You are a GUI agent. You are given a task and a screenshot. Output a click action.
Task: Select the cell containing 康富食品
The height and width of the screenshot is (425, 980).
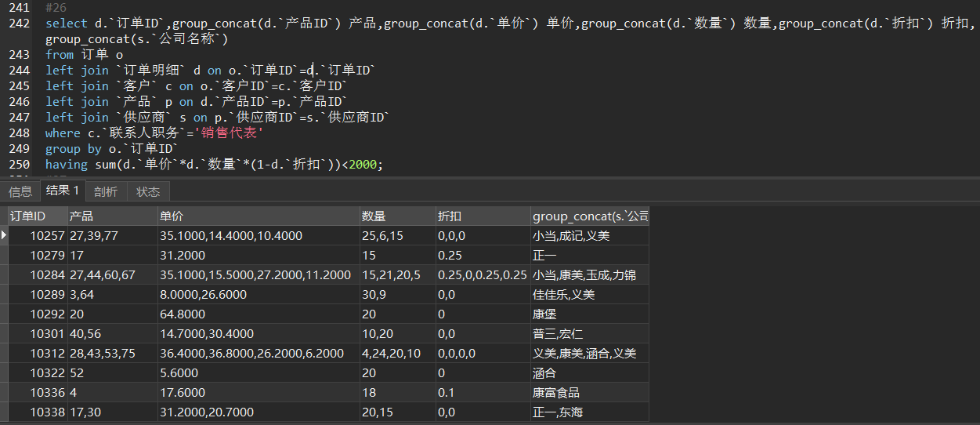click(x=556, y=393)
